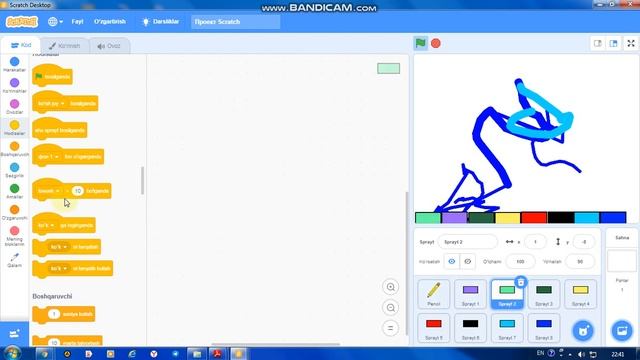Start project with green flag
The width and height of the screenshot is (640, 360).
coord(420,43)
